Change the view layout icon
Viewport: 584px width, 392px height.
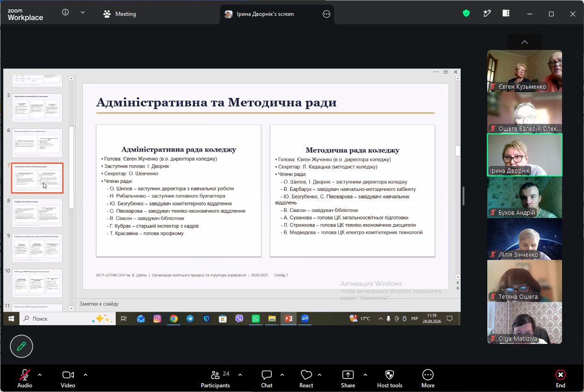pos(506,14)
